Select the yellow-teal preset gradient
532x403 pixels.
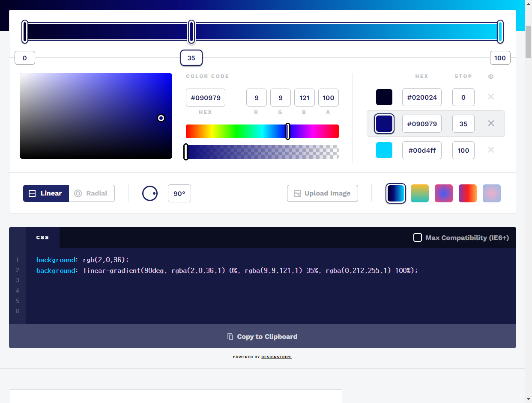click(420, 193)
